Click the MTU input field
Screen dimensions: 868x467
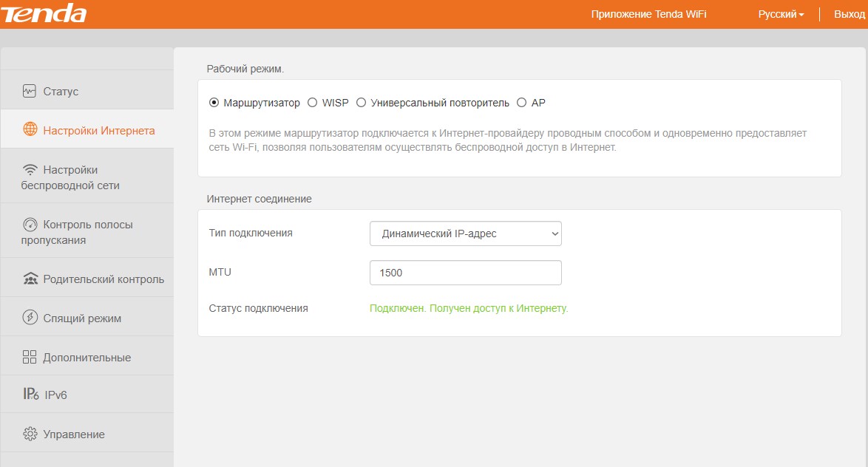(x=466, y=273)
